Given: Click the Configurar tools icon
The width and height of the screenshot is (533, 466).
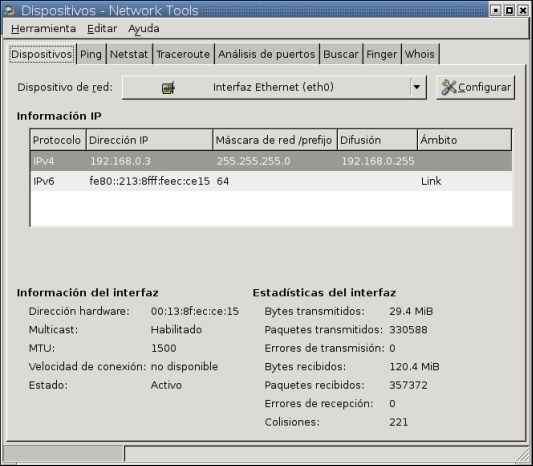Looking at the screenshot, I should [448, 87].
